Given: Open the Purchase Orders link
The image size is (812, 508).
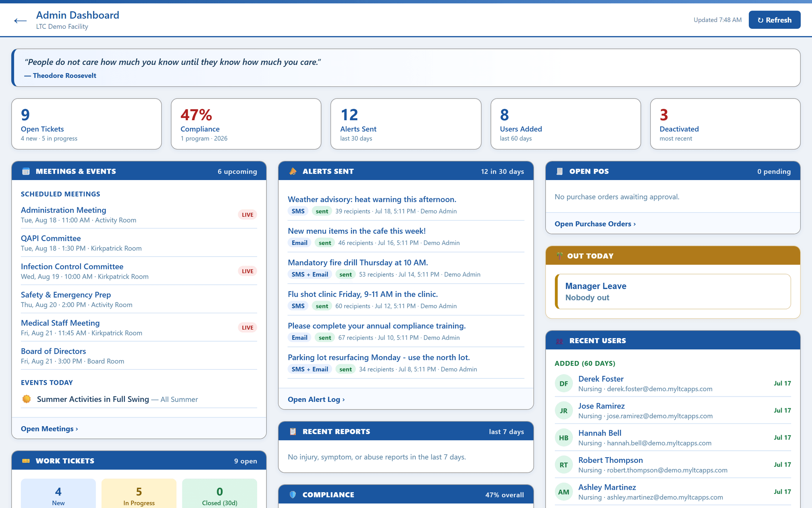Looking at the screenshot, I should (x=595, y=224).
